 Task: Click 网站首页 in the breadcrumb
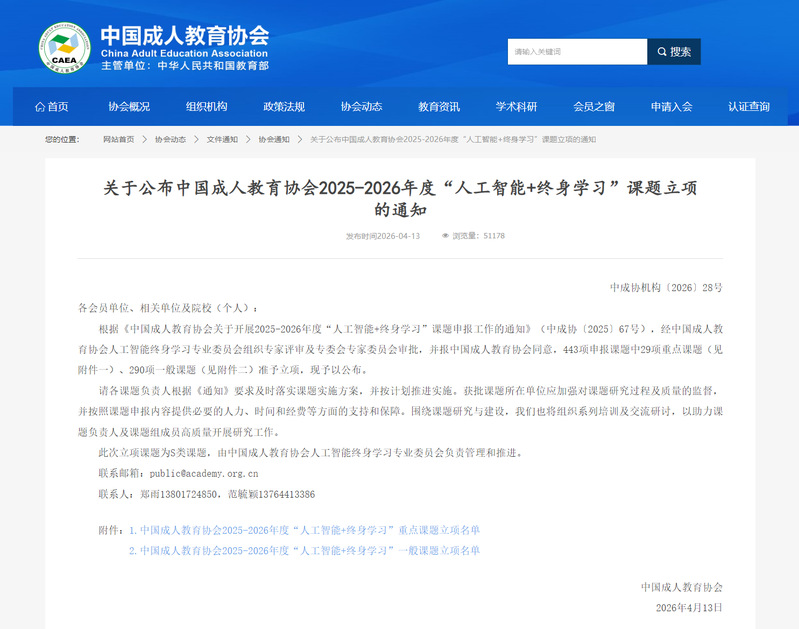(x=118, y=139)
